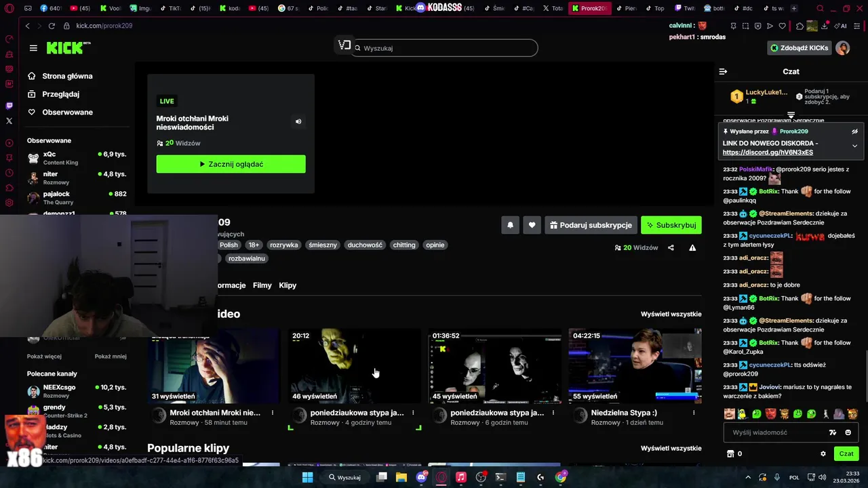This screenshot has height=488, width=868.
Task: Collapse the chat panel arrow icon
Action: point(723,71)
